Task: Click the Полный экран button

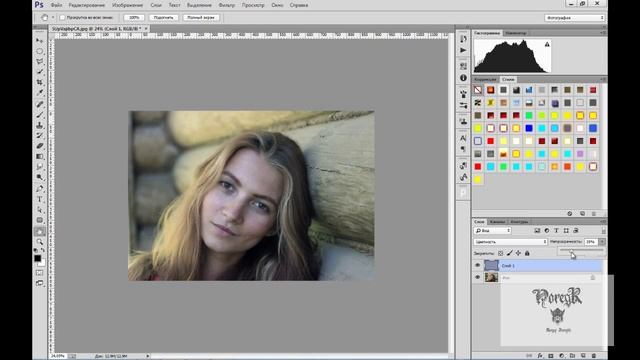Action: [201, 18]
